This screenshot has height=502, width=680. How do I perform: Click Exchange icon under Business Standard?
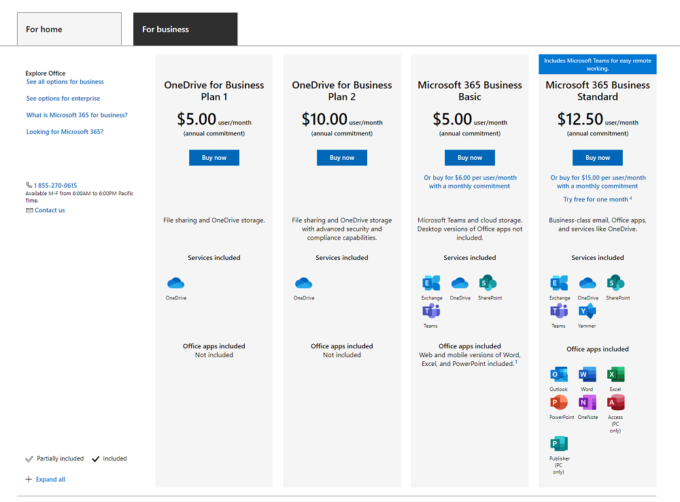click(x=559, y=283)
